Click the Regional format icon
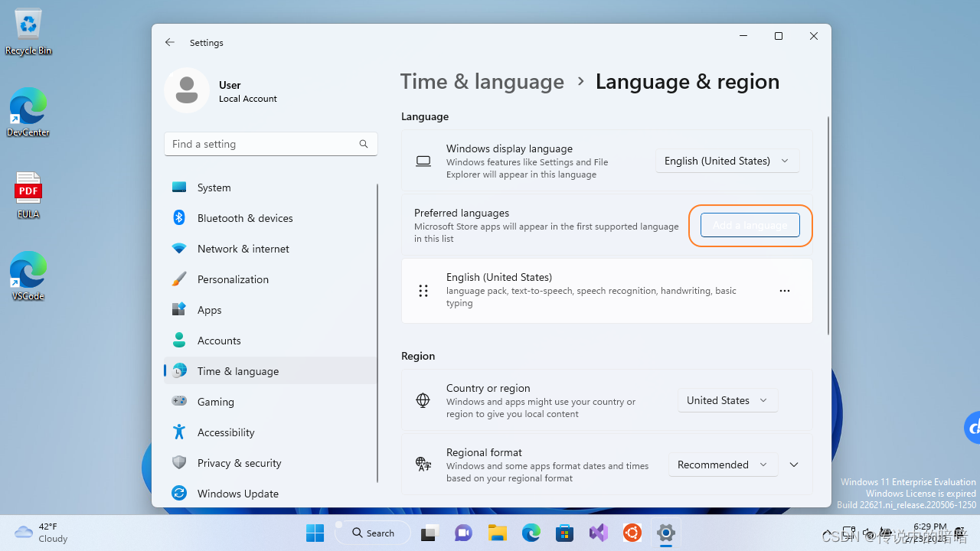 pyautogui.click(x=423, y=465)
